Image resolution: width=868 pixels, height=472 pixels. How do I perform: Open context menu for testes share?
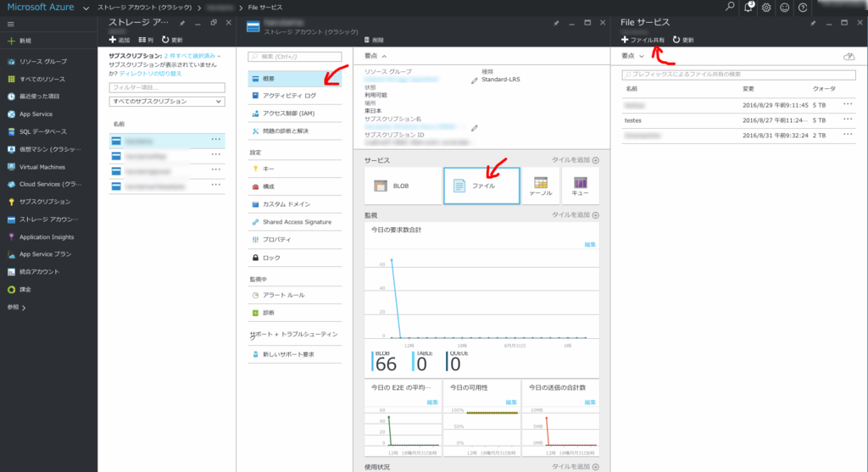point(848,119)
